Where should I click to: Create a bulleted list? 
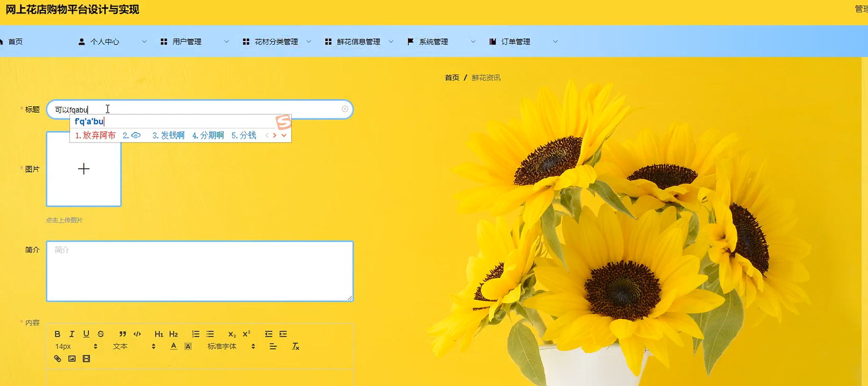pos(210,334)
